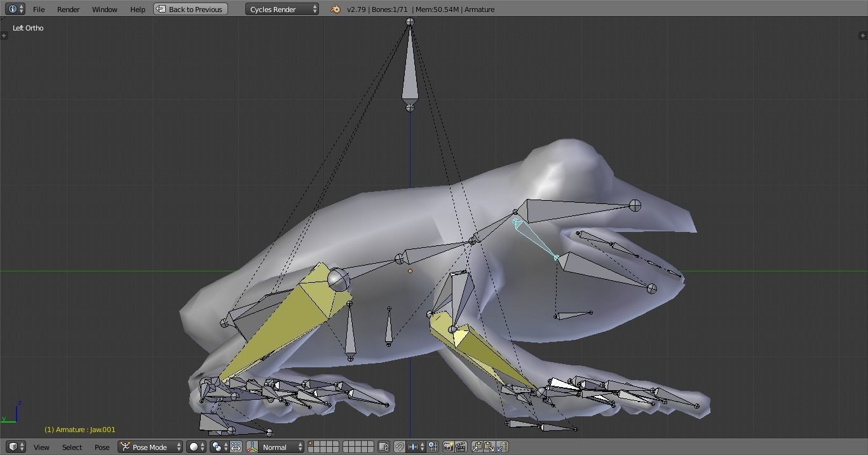Click the snap target icon
This screenshot has height=455, width=868.
[x=433, y=447]
